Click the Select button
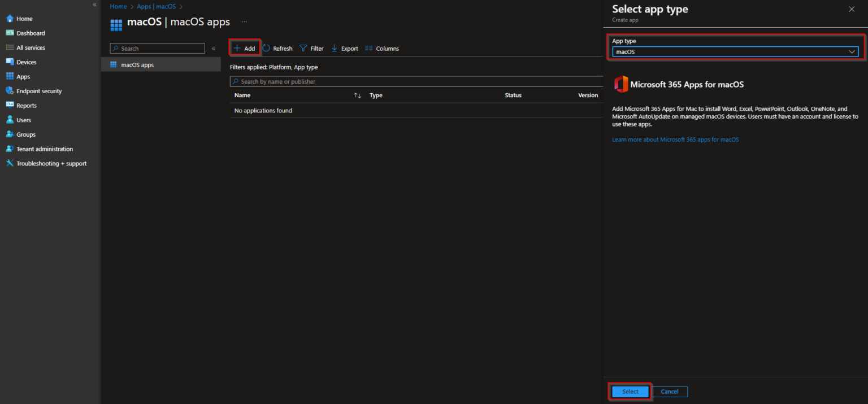The height and width of the screenshot is (404, 868). tap(630, 392)
